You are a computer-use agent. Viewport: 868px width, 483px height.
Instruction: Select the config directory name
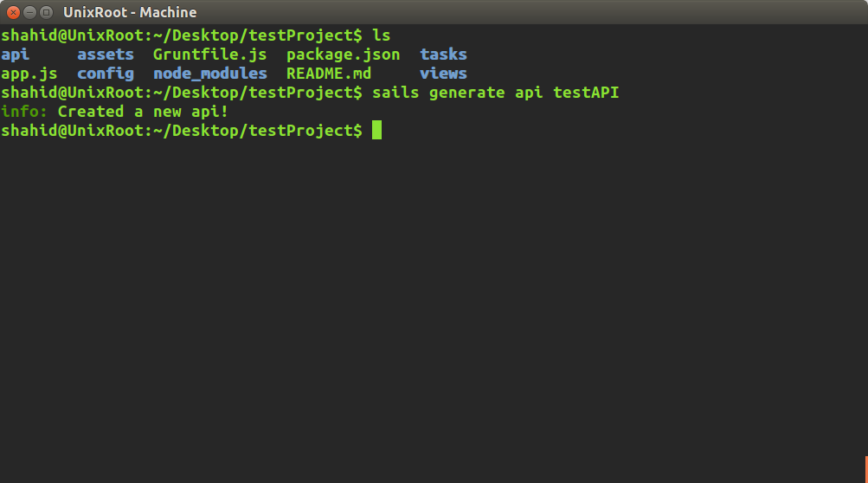click(106, 74)
